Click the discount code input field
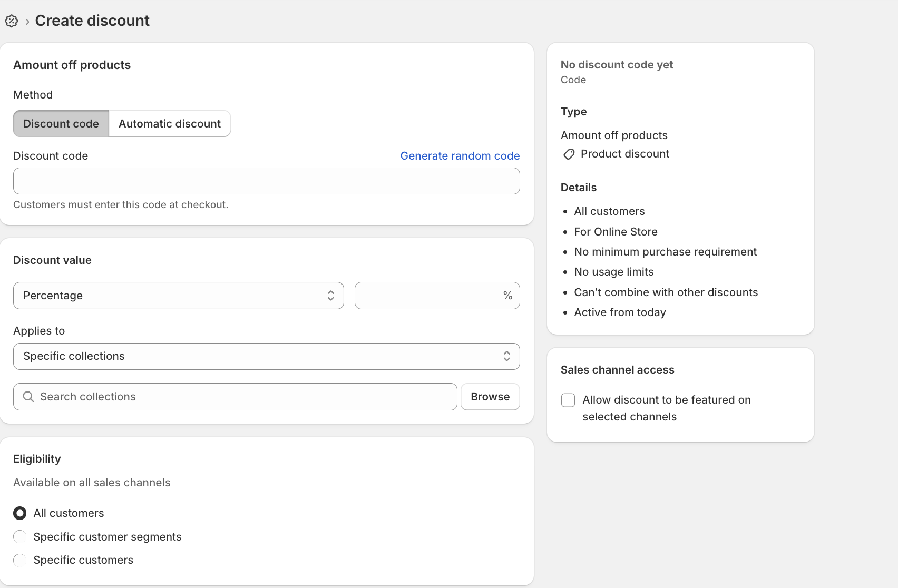 coord(266,181)
